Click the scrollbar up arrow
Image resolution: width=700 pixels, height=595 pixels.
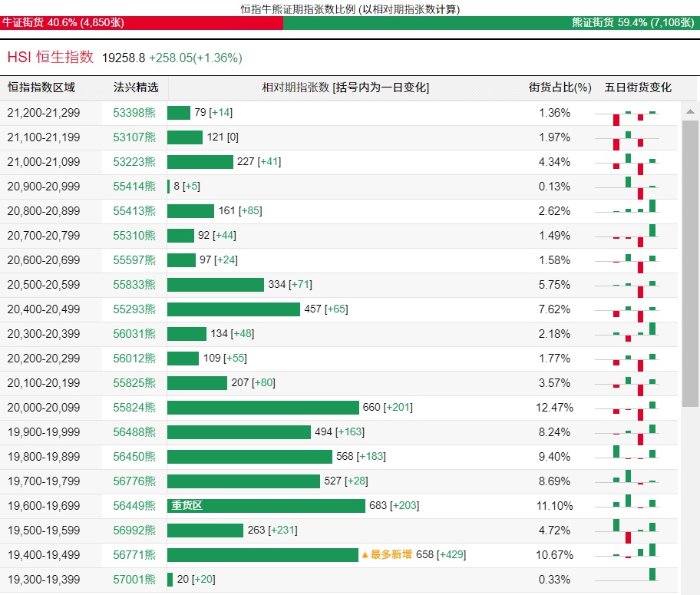(690, 112)
